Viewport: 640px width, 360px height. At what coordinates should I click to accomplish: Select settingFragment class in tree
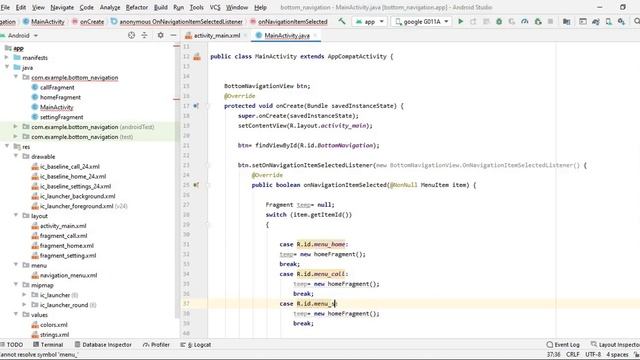(61, 117)
